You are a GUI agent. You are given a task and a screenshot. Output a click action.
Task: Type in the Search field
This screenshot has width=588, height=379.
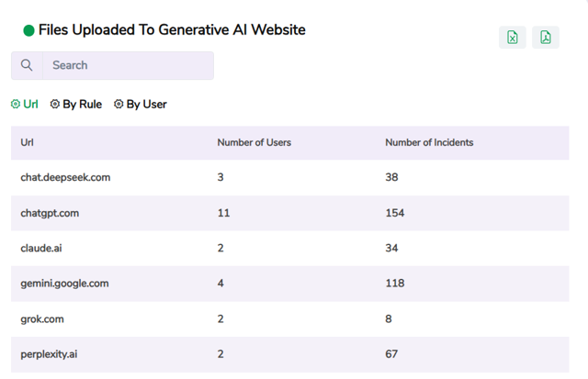129,65
